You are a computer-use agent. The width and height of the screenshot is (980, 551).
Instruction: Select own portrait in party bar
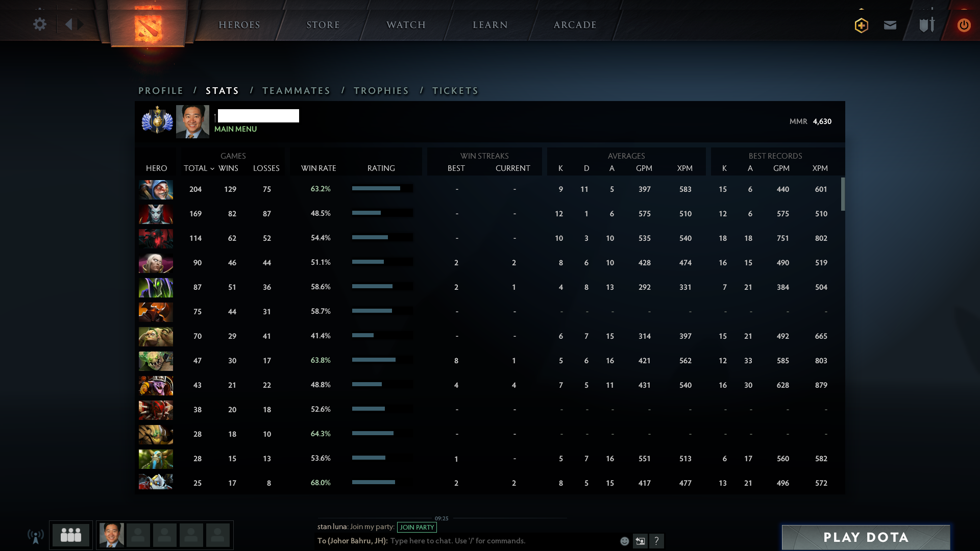coord(112,535)
